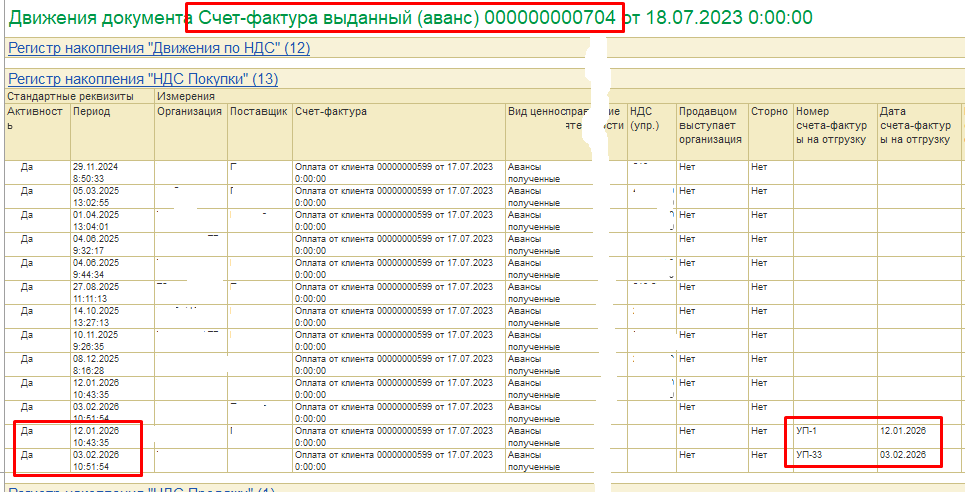Select the "Поставщик" column header

pos(258,111)
